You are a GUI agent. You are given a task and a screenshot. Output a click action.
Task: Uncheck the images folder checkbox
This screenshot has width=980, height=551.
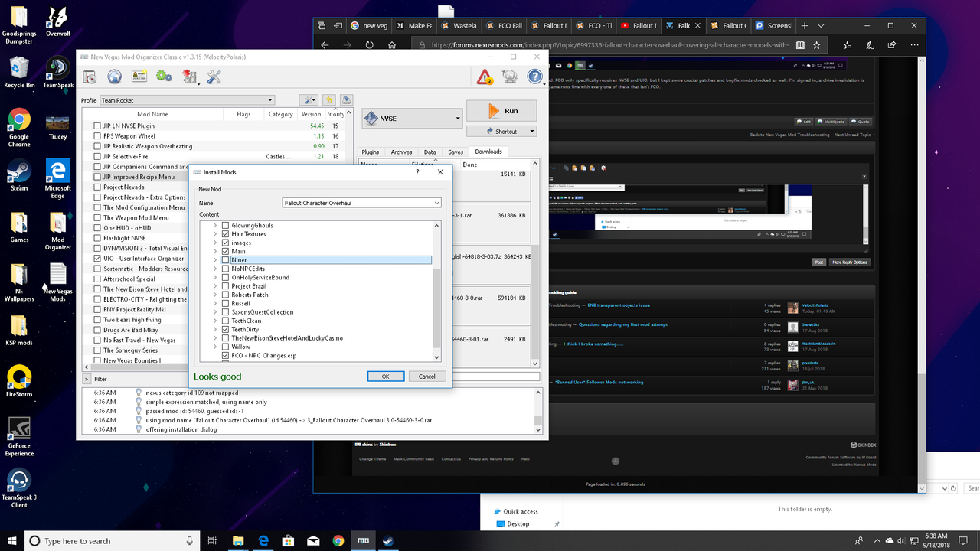pyautogui.click(x=226, y=243)
